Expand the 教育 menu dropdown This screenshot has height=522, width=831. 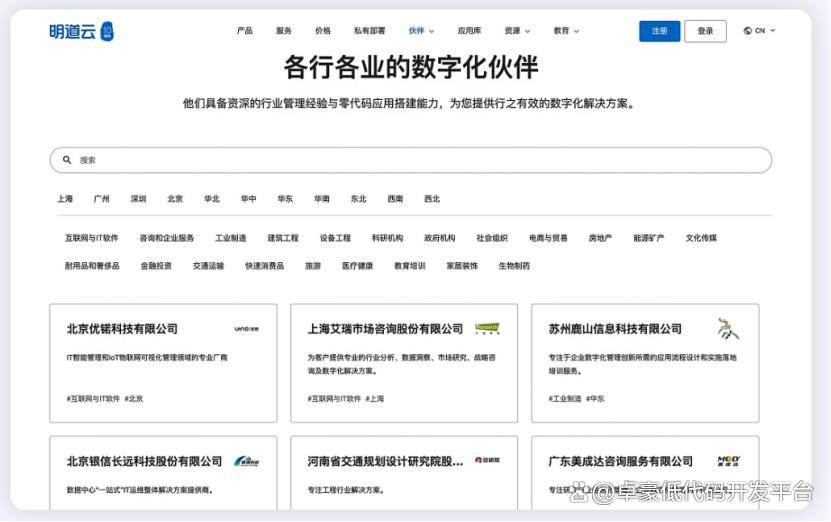pos(566,31)
